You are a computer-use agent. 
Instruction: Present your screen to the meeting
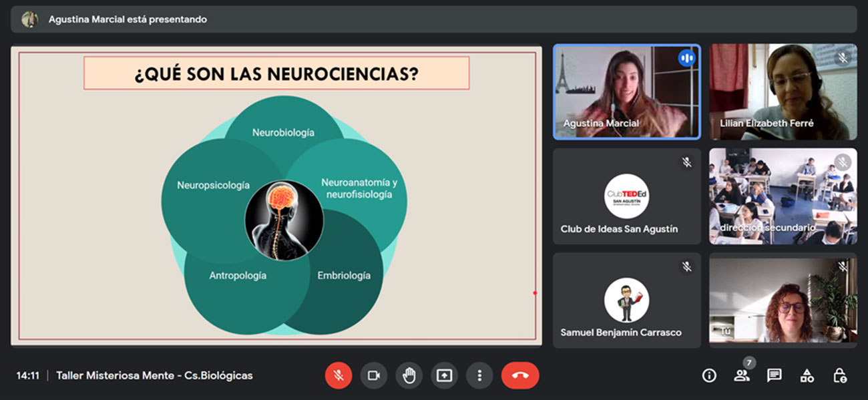pyautogui.click(x=444, y=375)
